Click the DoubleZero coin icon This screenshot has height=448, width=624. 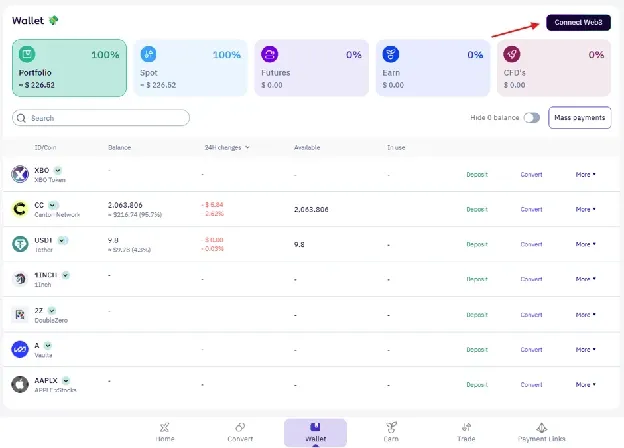click(x=20, y=315)
